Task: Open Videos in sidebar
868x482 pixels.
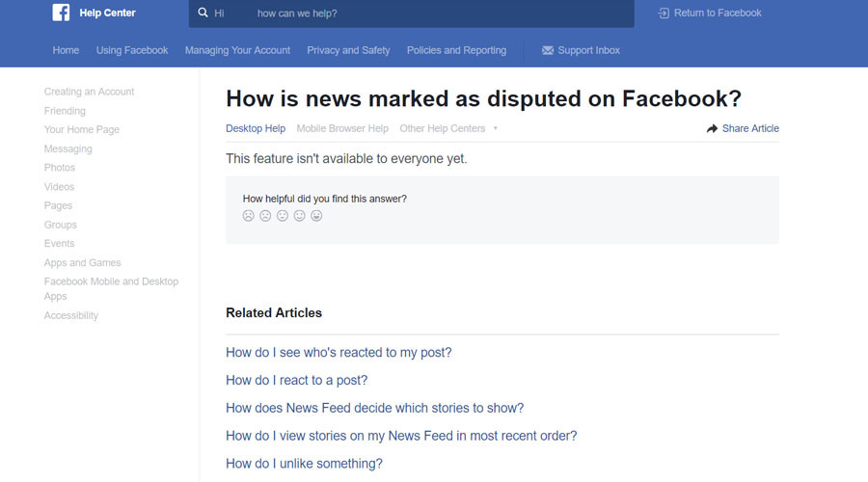Action: tap(59, 186)
